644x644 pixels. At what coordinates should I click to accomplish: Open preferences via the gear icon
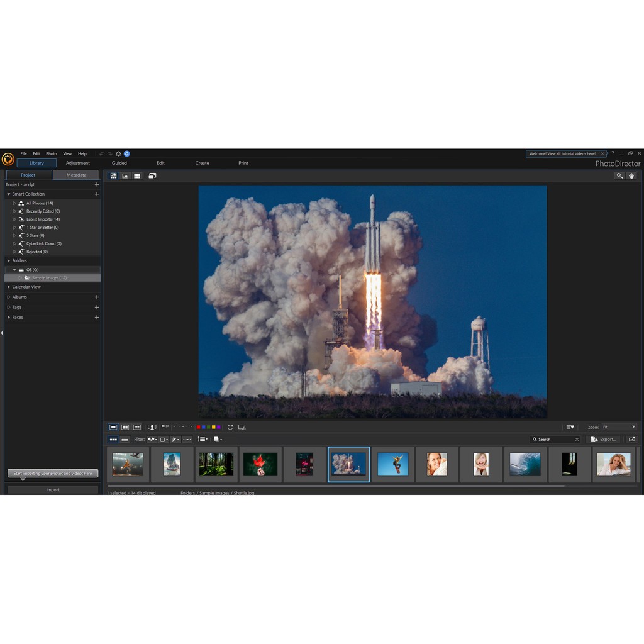(118, 153)
